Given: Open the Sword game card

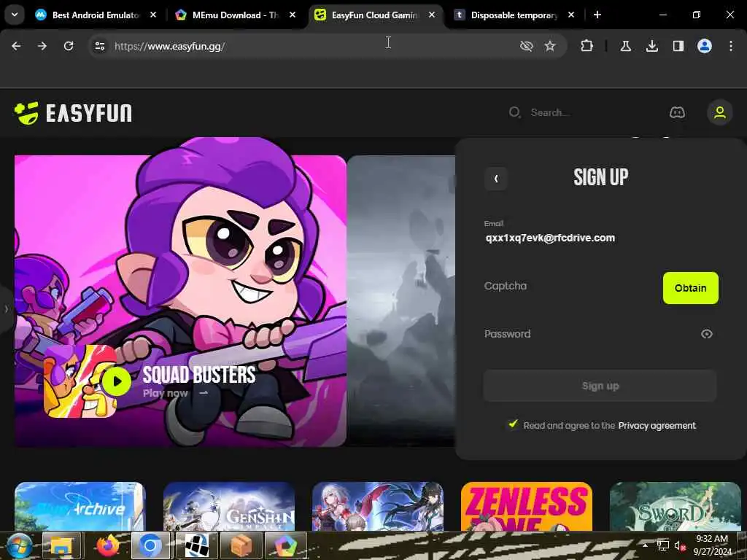Looking at the screenshot, I should pos(675,506).
